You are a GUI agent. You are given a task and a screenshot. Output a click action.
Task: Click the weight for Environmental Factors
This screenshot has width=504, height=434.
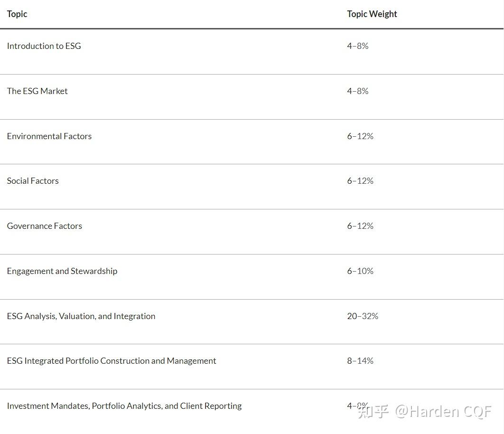[360, 136]
